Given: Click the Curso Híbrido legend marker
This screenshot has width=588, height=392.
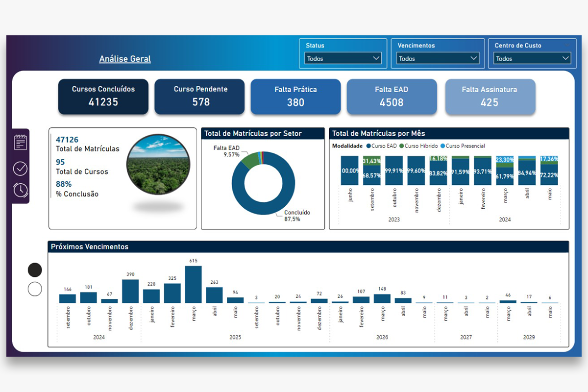Looking at the screenshot, I should 401,146.
